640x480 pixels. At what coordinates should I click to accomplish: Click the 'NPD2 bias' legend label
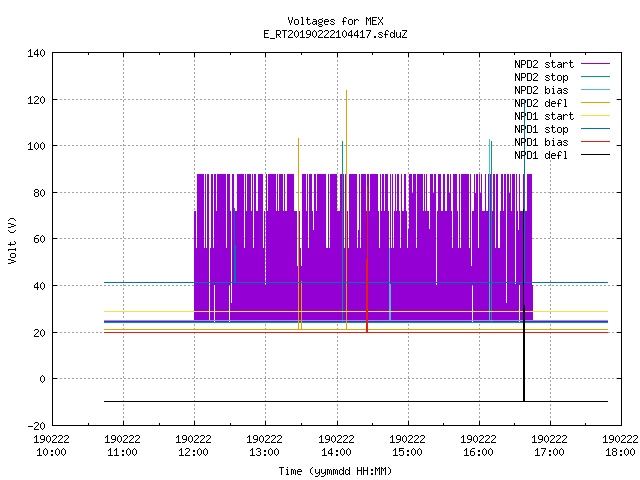[541, 90]
